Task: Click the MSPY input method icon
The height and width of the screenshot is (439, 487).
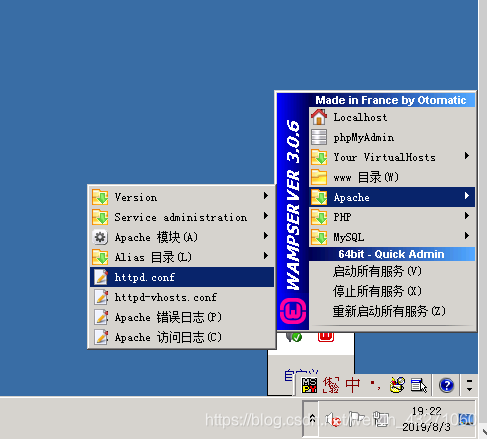Action: (310, 385)
